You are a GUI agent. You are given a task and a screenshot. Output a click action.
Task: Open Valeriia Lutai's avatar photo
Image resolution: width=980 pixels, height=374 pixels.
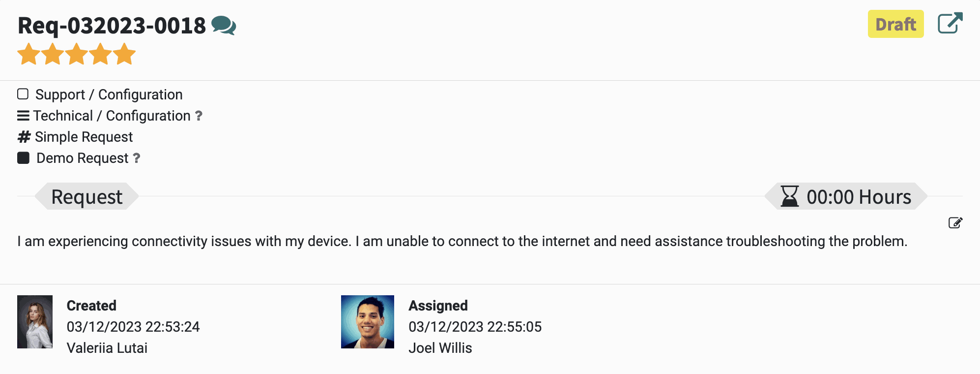tap(35, 322)
